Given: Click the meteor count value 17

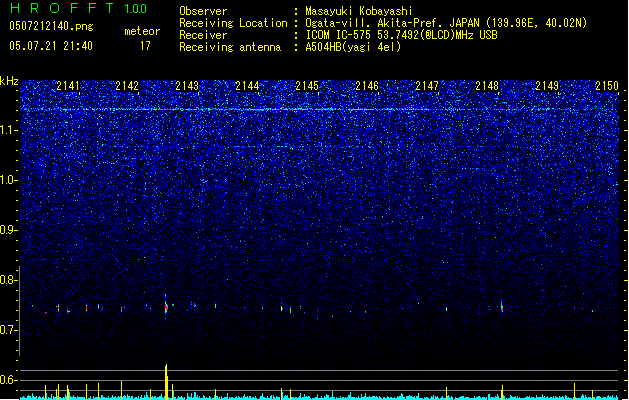Looking at the screenshot, I should [x=145, y=46].
